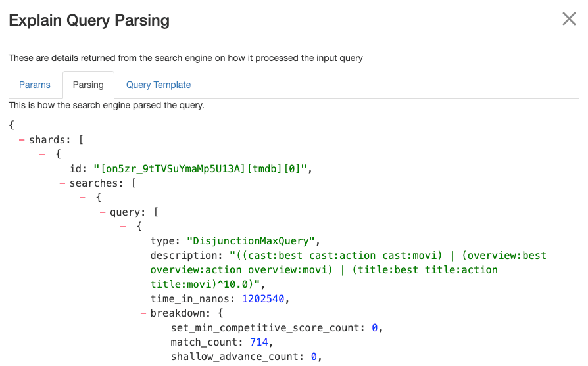
Task: Collapse the object directly under searches
Action: point(82,198)
